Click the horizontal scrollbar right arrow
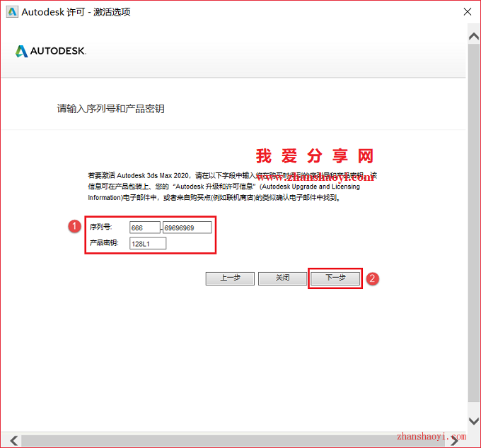This screenshot has width=481, height=448. 455,441
